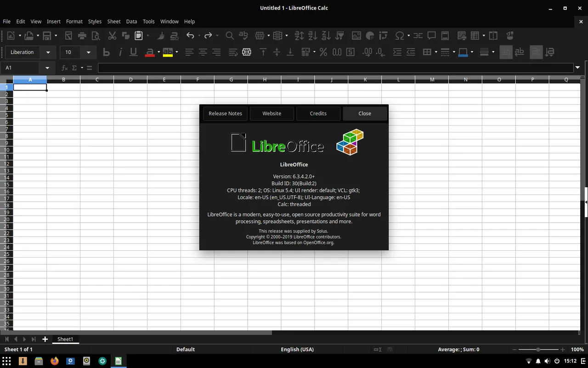Expand the Name Box dropdown arrow
The image size is (588, 368).
47,68
